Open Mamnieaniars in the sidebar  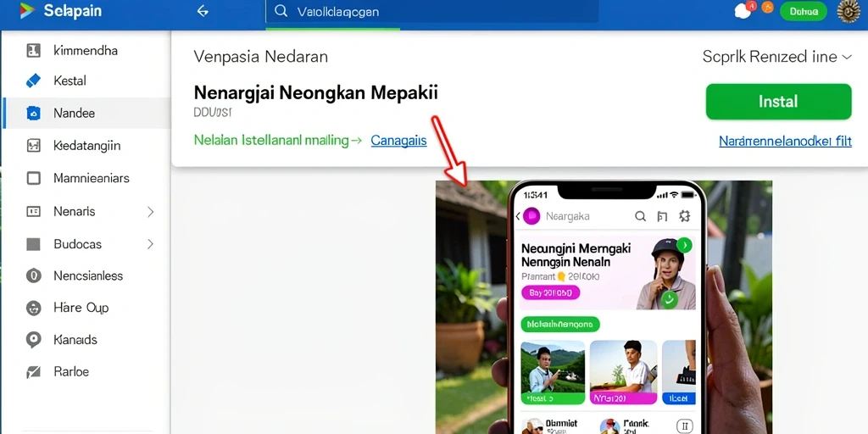coord(92,178)
